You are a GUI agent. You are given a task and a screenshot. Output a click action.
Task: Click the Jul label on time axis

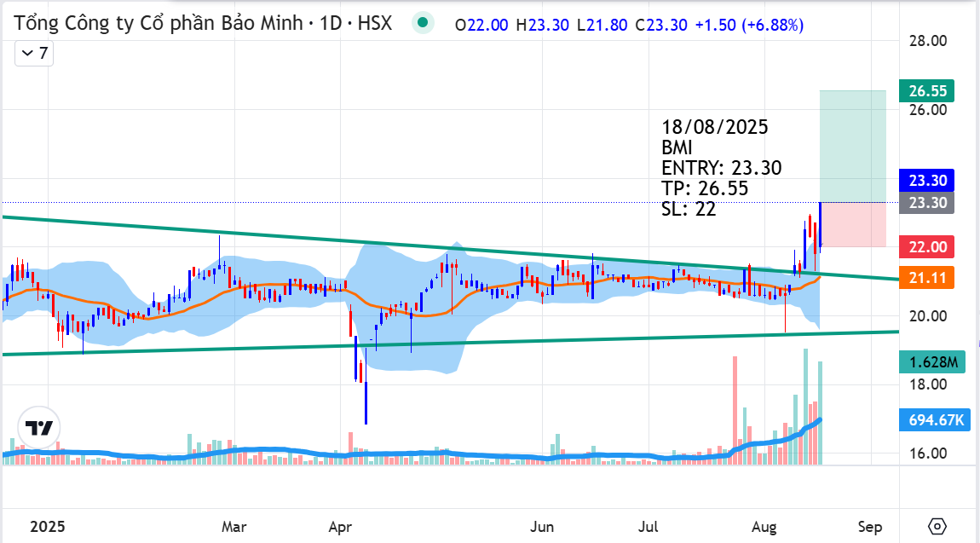click(649, 527)
